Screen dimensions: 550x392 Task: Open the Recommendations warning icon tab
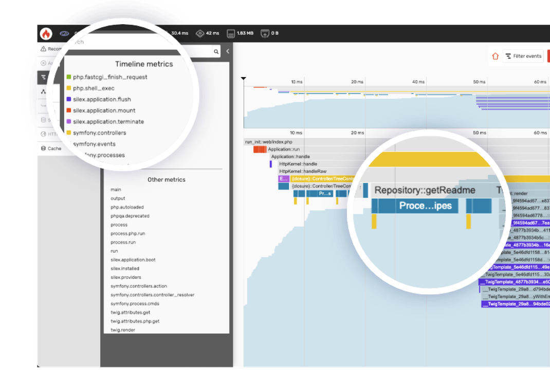click(x=43, y=49)
